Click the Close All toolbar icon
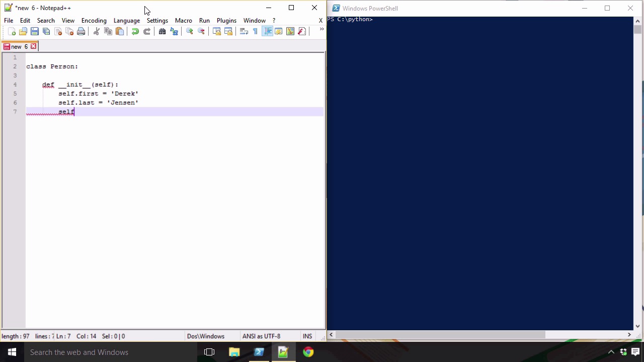Image resolution: width=644 pixels, height=362 pixels. 69,31
